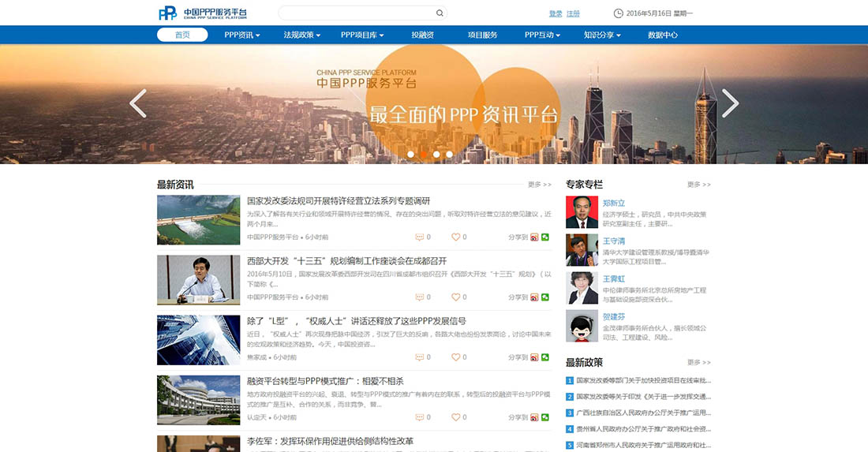Jump to the fourth carousel dot
The height and width of the screenshot is (452, 868).
[450, 155]
